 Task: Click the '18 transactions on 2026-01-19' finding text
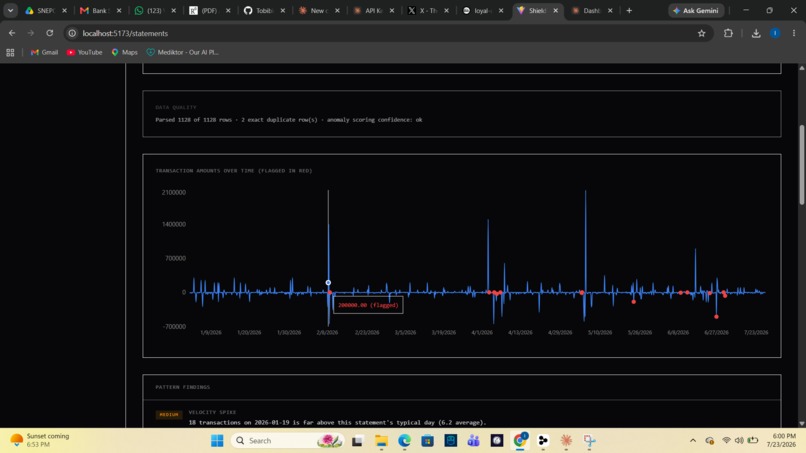point(337,422)
